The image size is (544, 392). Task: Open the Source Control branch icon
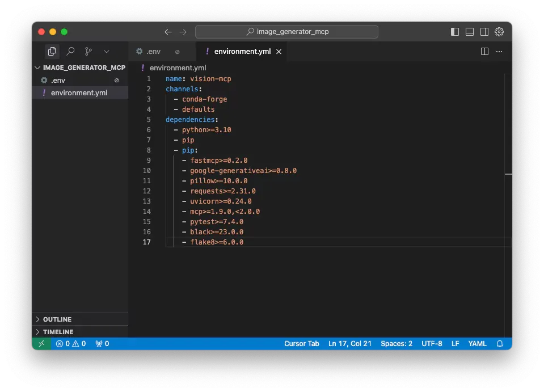click(88, 52)
